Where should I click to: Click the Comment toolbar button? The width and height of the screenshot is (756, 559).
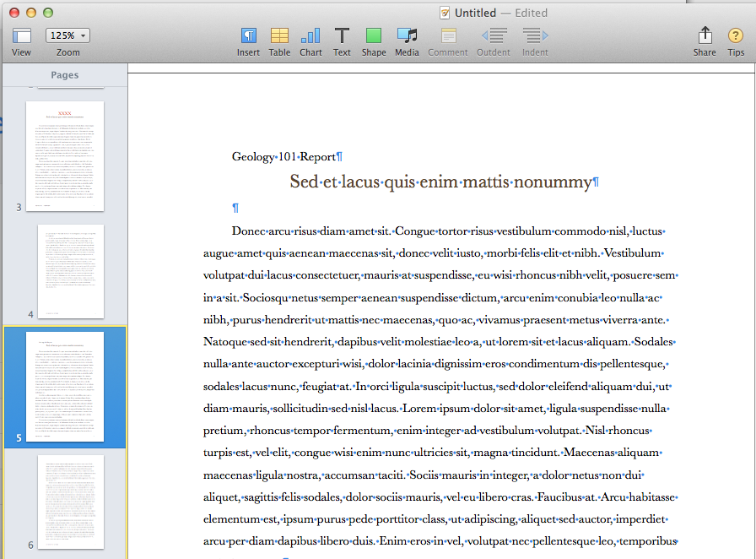(x=448, y=35)
